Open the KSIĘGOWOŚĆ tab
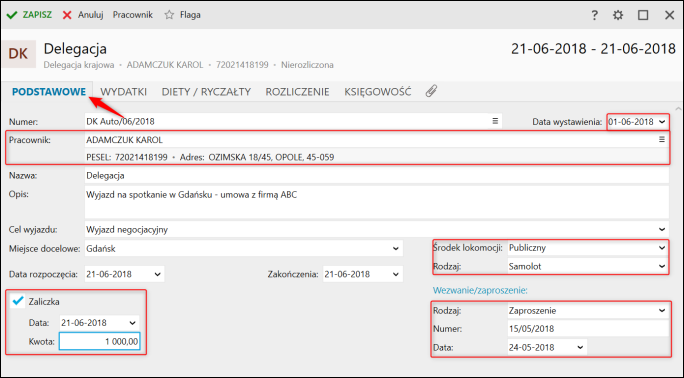Image resolution: width=684 pixels, height=378 pixels. click(378, 92)
